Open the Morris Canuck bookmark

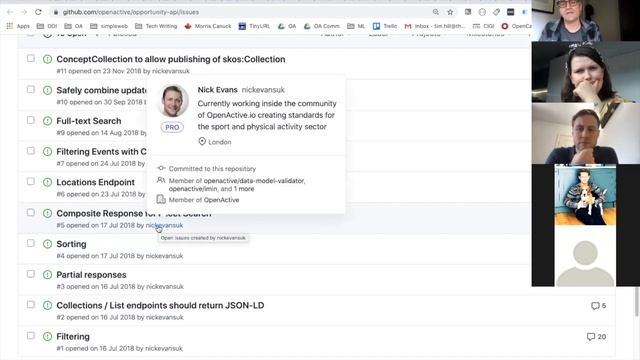coord(208,26)
